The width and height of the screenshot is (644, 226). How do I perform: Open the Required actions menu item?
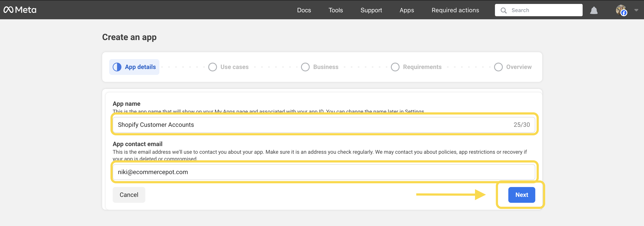point(455,10)
